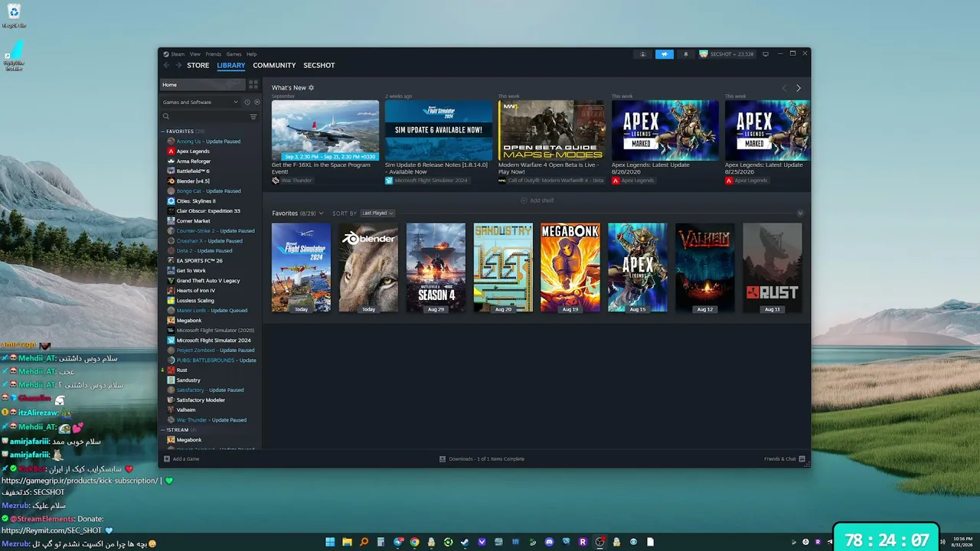Click Lossless Scaling icon in sidebar
This screenshot has width=980, height=551.
coord(171,301)
